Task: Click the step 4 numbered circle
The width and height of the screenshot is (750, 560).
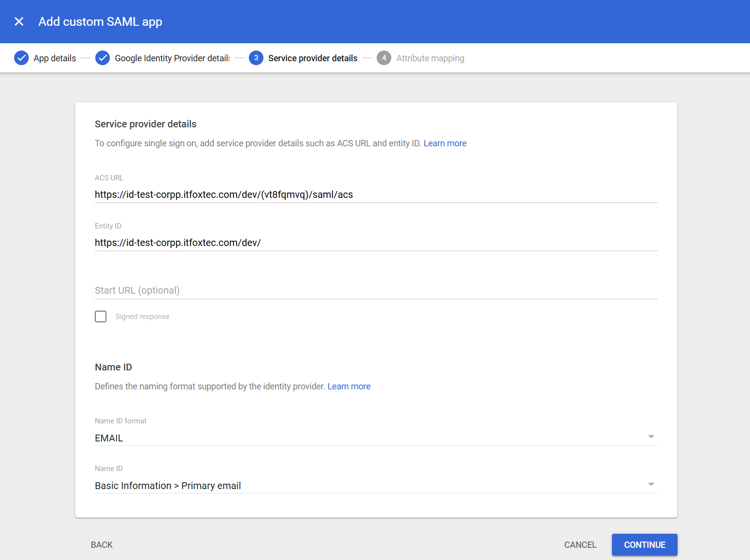Action: [x=384, y=58]
